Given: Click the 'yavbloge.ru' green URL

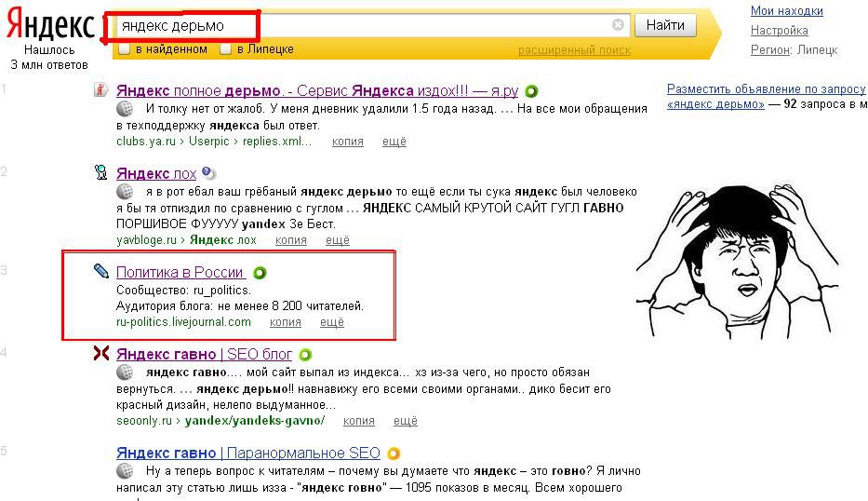Looking at the screenshot, I should click(x=146, y=240).
